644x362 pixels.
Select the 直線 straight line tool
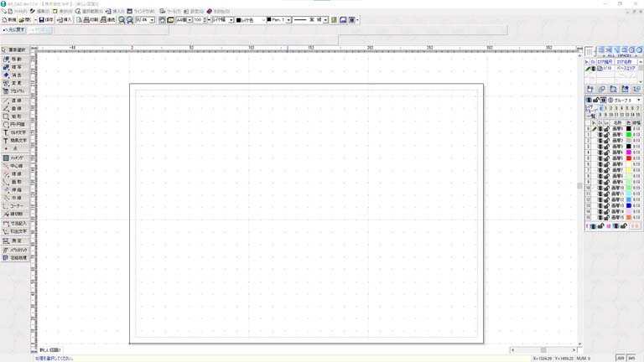14,101
